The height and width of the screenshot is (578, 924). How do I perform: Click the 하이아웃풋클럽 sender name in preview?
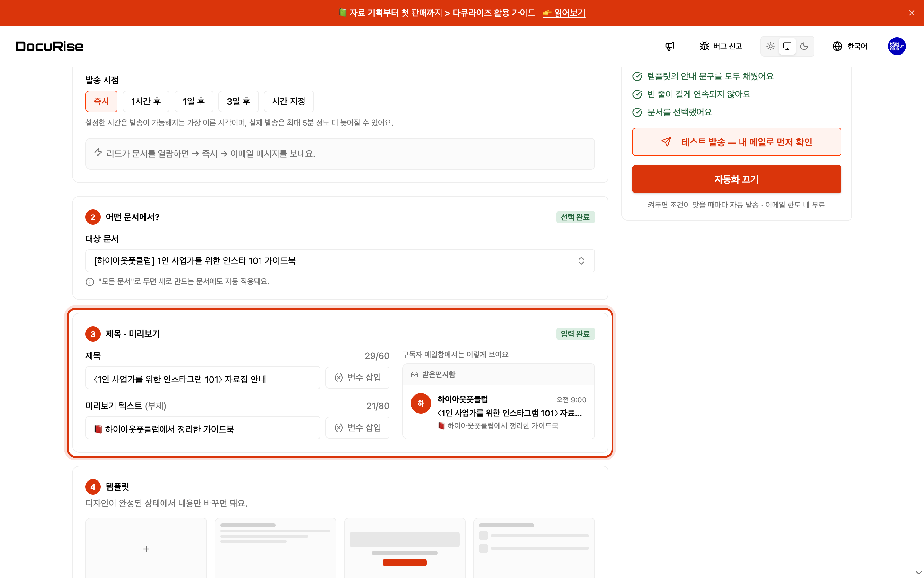point(463,399)
